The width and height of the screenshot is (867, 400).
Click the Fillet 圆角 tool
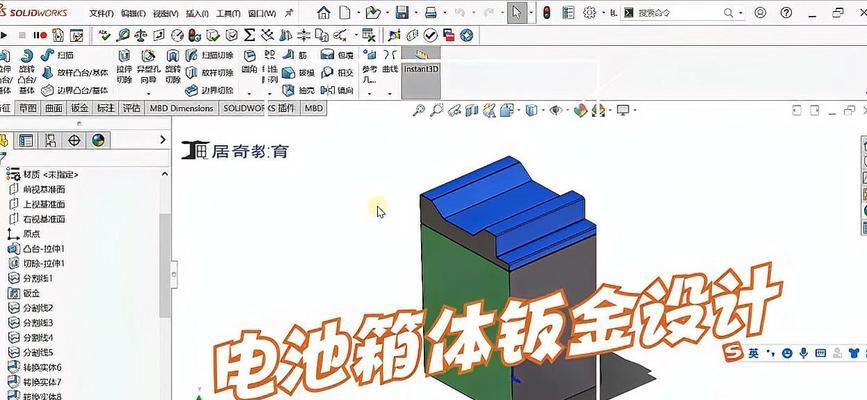pos(250,62)
